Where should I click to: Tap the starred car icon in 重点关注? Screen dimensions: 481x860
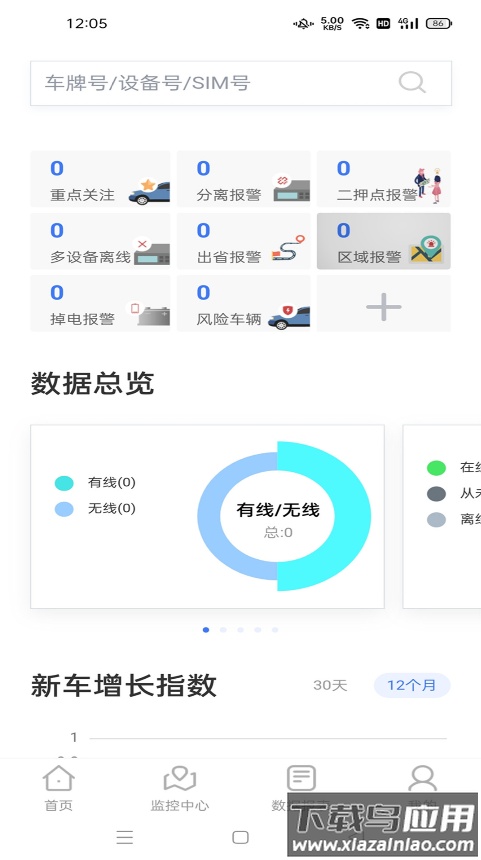pyautogui.click(x=149, y=191)
